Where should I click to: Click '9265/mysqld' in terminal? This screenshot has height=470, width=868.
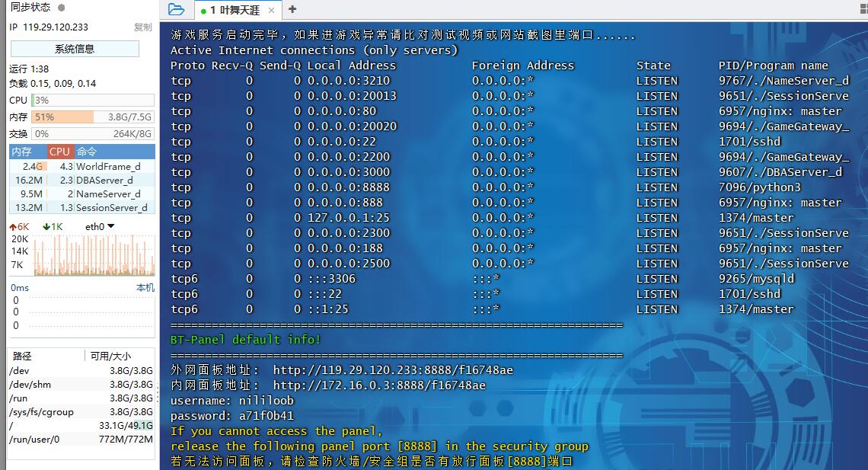tap(756, 279)
